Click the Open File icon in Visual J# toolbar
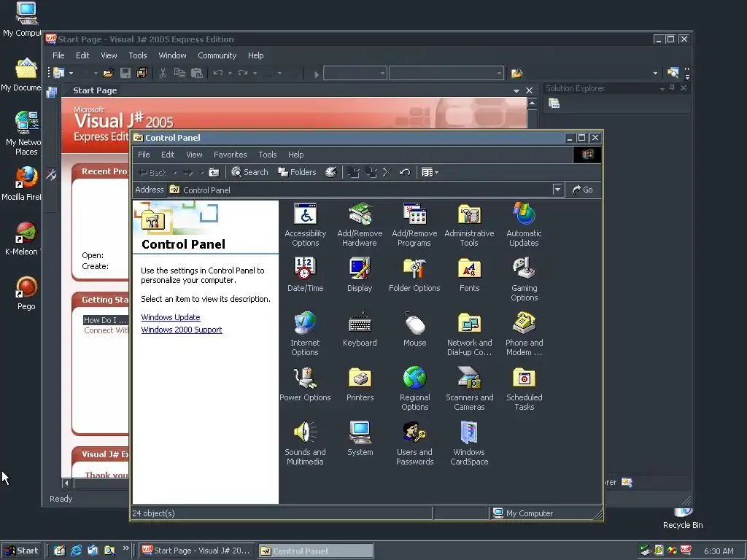The width and height of the screenshot is (747, 560). pos(109,73)
